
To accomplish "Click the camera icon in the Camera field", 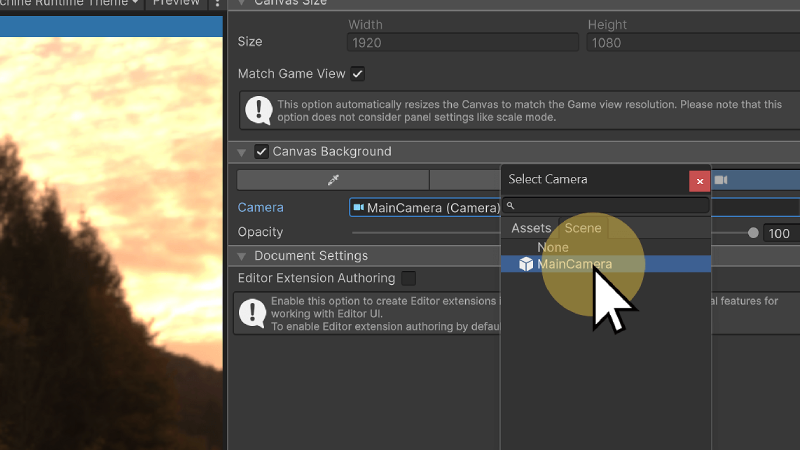I will pyautogui.click(x=359, y=207).
